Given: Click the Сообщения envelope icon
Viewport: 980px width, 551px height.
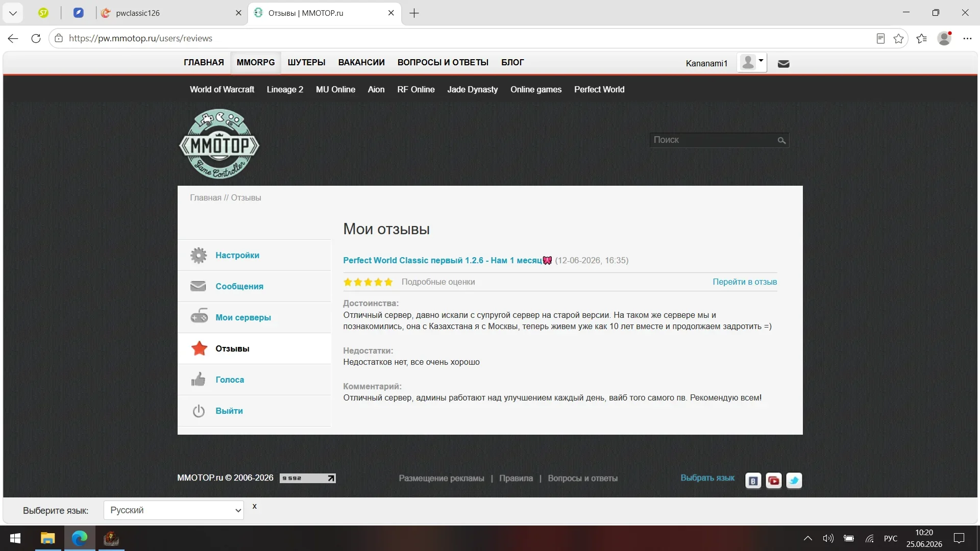Looking at the screenshot, I should coord(198,286).
